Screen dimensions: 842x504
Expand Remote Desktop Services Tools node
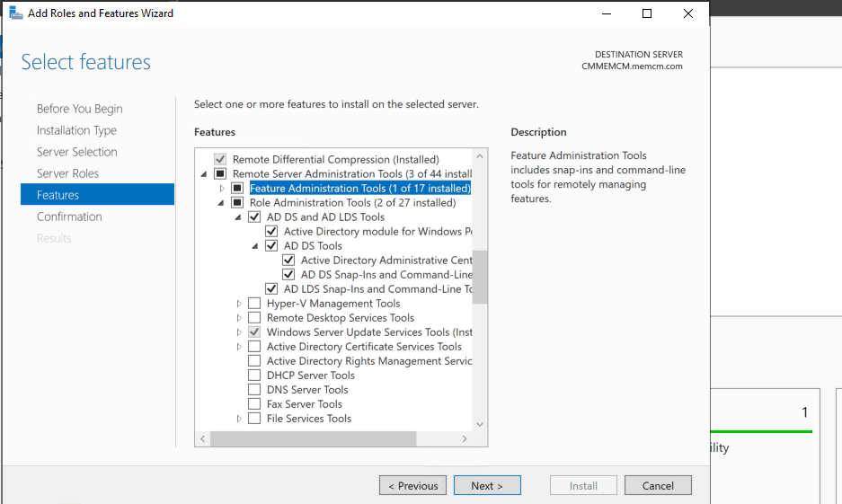(x=238, y=318)
